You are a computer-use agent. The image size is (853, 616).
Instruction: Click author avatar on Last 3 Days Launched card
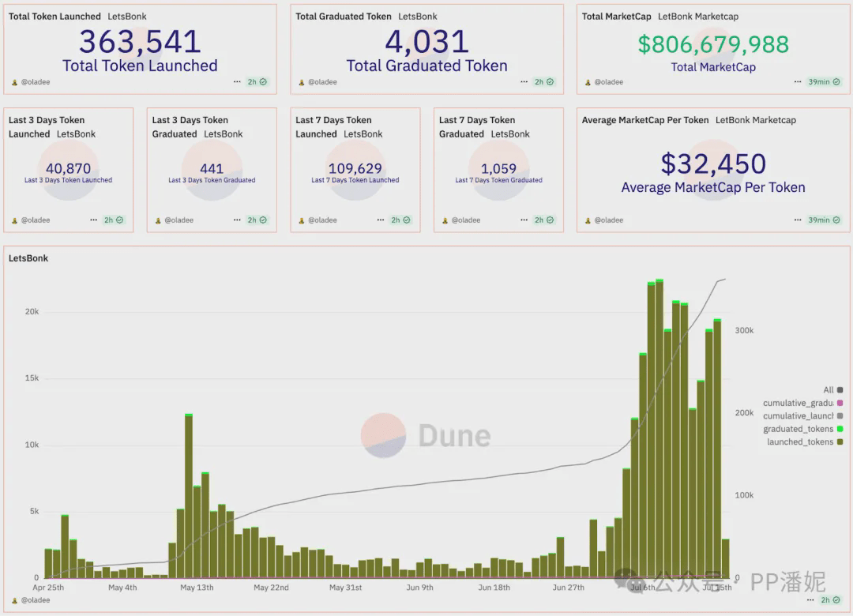pos(15,220)
